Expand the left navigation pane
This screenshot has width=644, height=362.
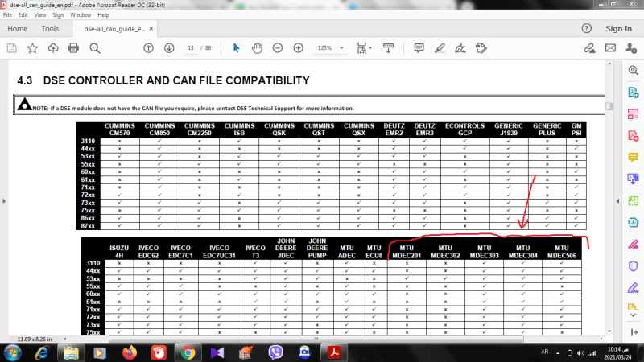click(4, 200)
